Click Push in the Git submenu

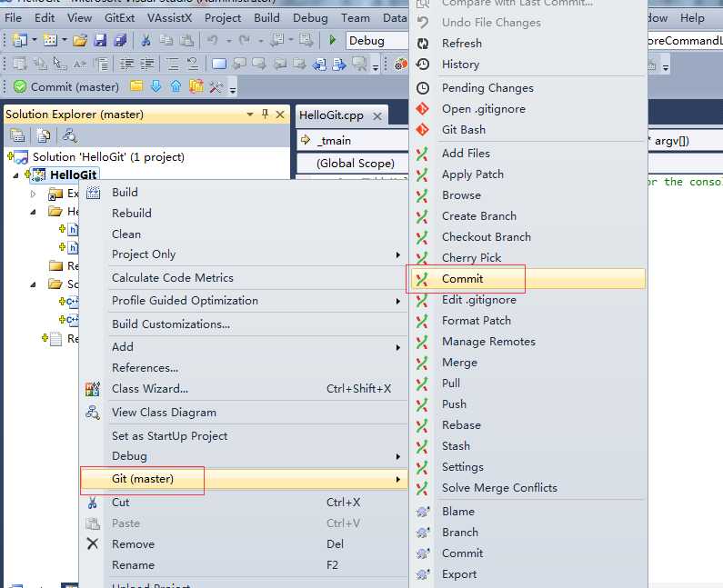click(528, 404)
